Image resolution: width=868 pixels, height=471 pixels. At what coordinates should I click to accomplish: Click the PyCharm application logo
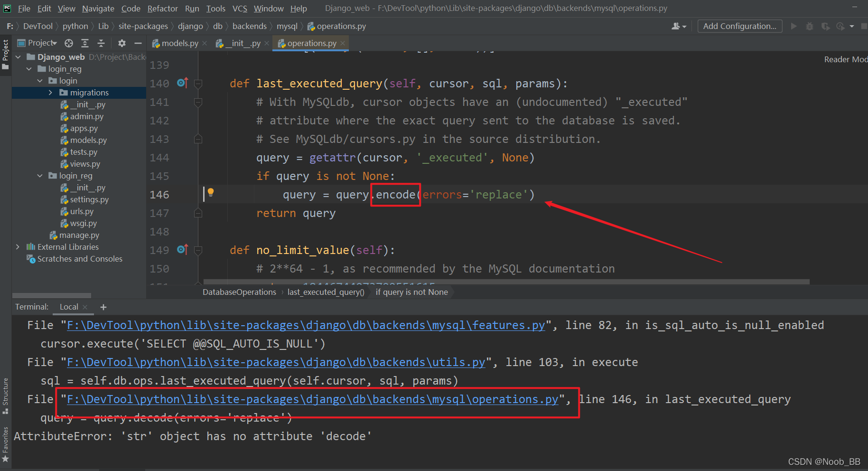click(x=7, y=8)
